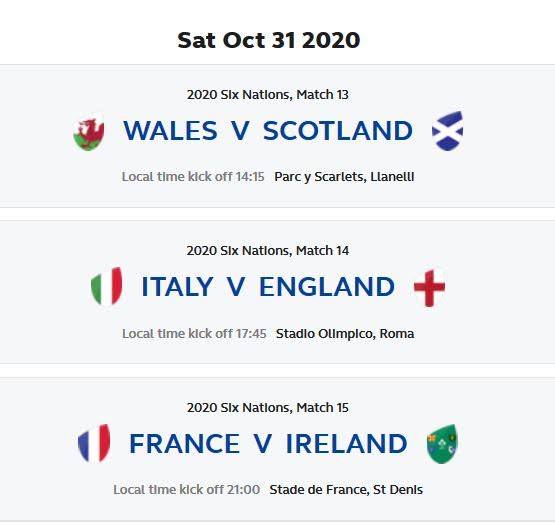Screen dimensions: 555x523
Task: Click the Scotland saltire flag icon
Action: coord(448,131)
